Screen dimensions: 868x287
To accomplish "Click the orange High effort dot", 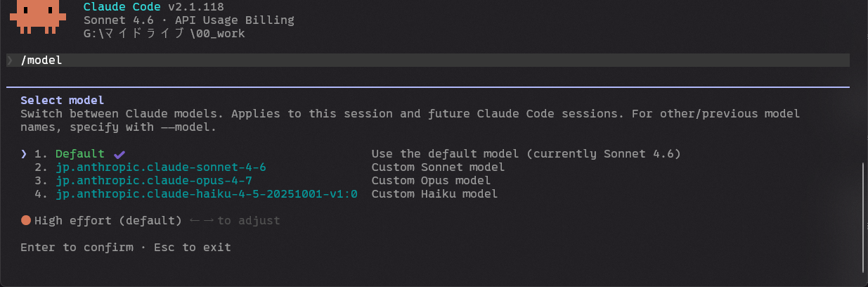I will [26, 221].
